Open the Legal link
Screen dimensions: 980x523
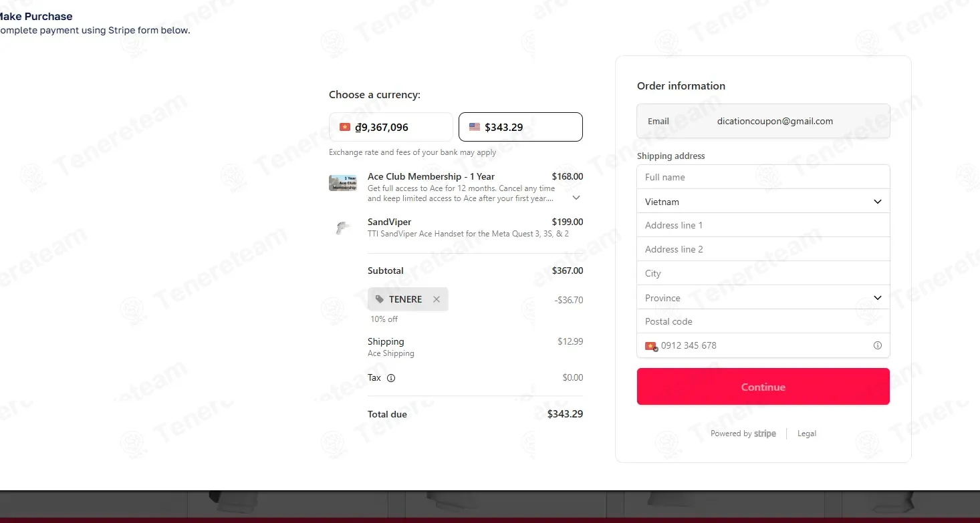coord(807,433)
